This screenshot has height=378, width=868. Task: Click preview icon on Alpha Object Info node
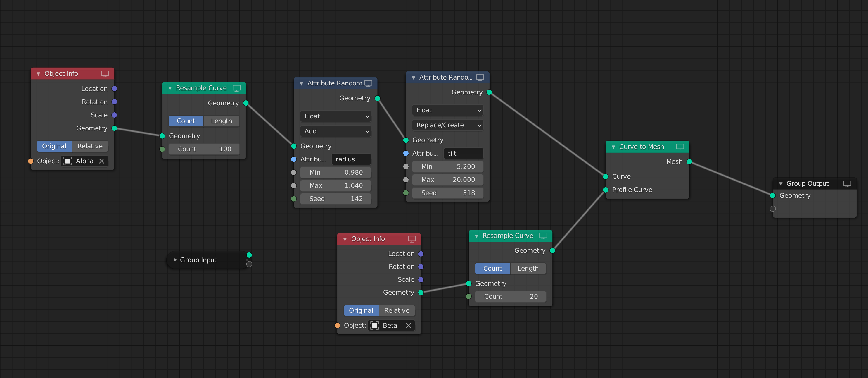105,73
